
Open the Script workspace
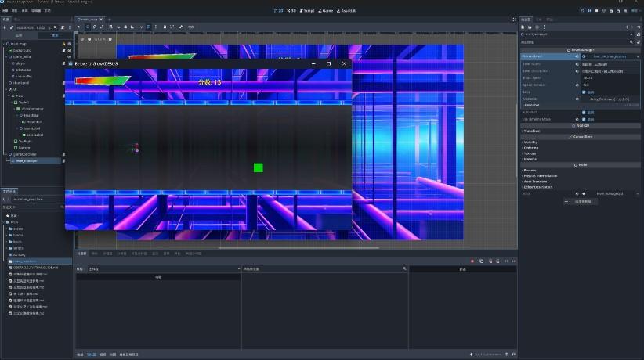coord(306,11)
